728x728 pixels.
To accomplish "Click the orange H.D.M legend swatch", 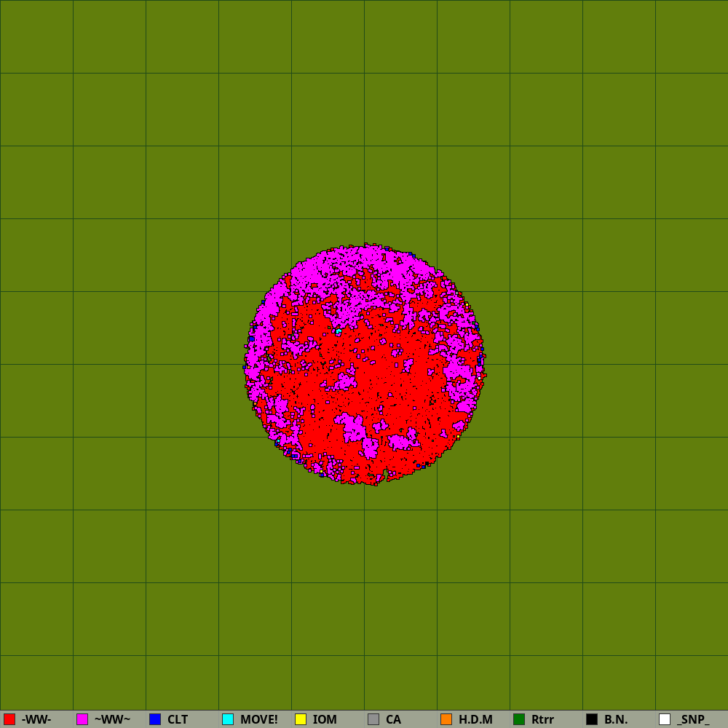I will click(446, 719).
